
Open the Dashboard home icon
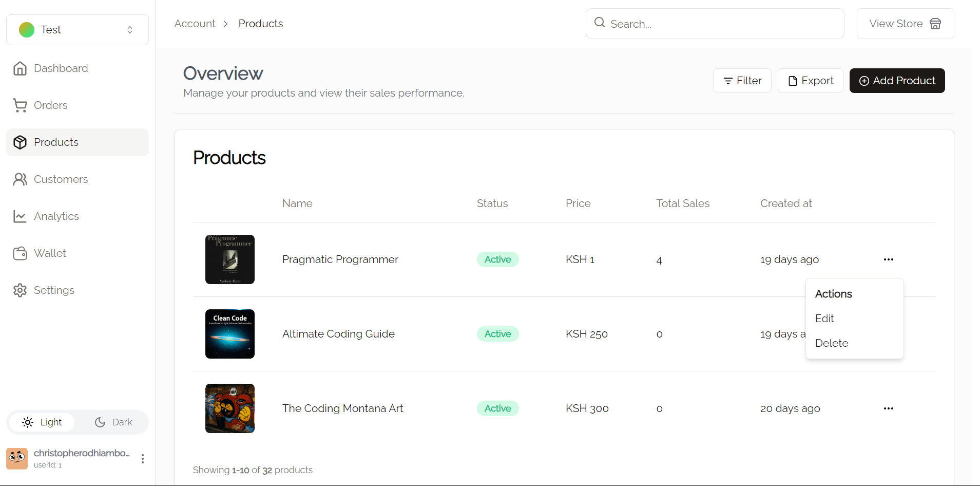(x=20, y=68)
